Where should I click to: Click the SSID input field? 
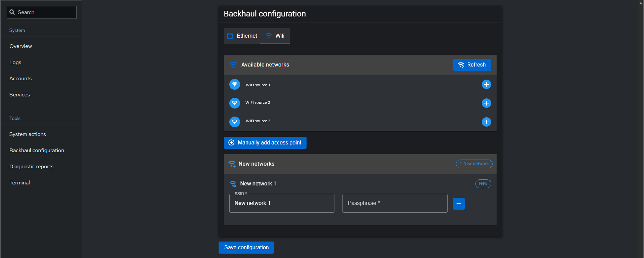(x=282, y=203)
